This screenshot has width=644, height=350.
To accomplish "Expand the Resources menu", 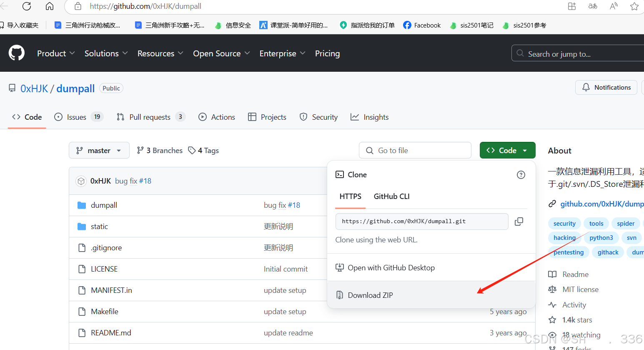I will (x=160, y=53).
